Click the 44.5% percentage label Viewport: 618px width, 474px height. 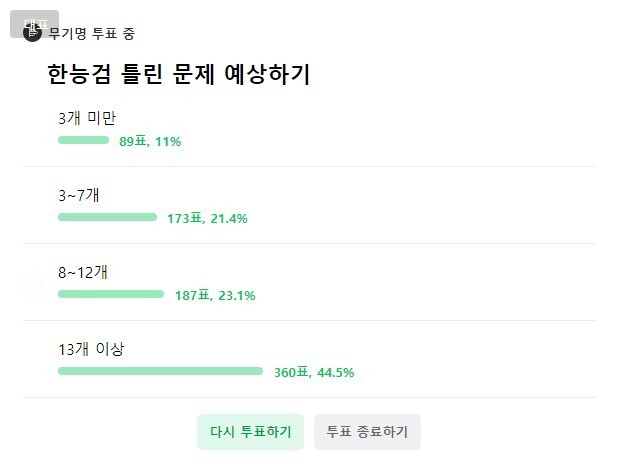pos(336,372)
